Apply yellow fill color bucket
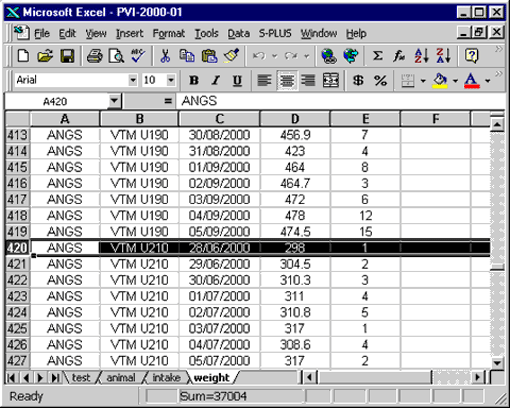Screen dimensions: 510x408 pyautogui.click(x=440, y=81)
